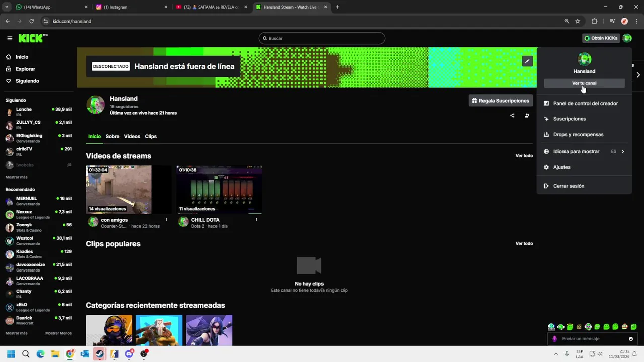Click the zoom magnifier icon in address bar
Image resolution: width=644 pixels, height=362 pixels.
(567, 21)
